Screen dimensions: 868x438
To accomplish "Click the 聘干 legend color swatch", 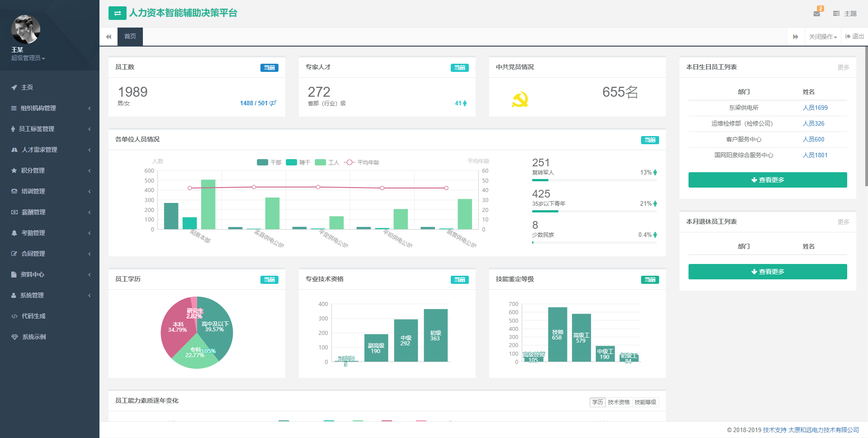I will tap(292, 162).
